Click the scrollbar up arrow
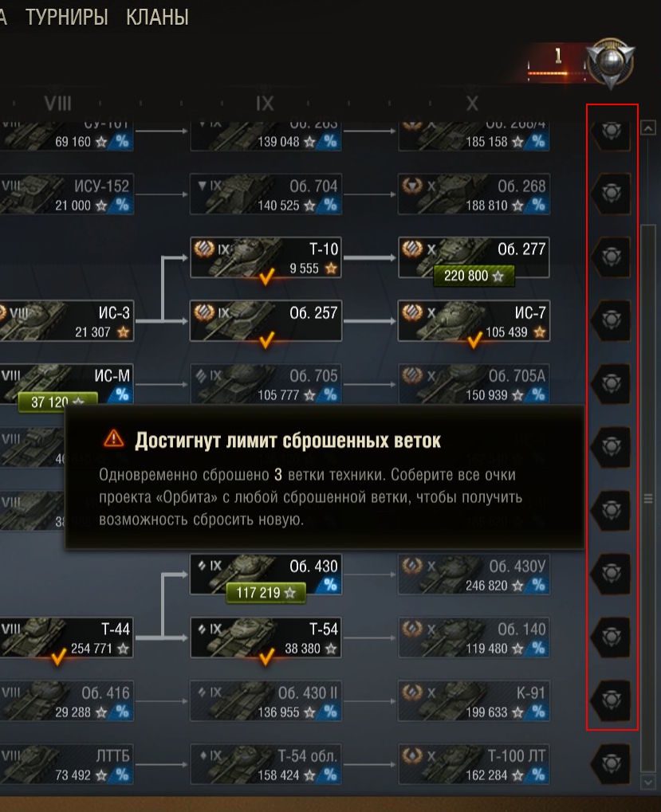 (x=648, y=127)
